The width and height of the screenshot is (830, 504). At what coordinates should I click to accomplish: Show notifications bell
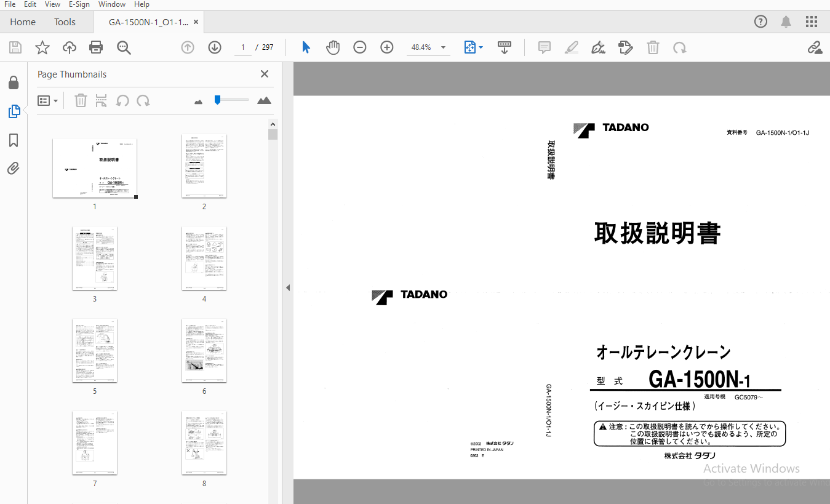[x=786, y=22]
